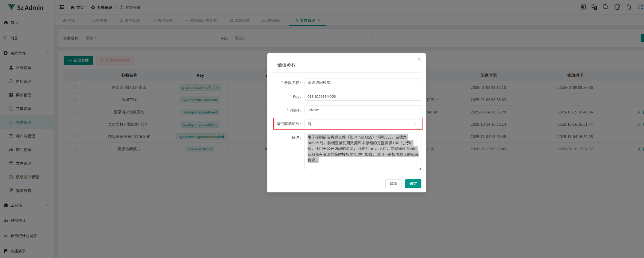Click the language translation icon
This screenshot has height=258, width=644.
(594, 7)
